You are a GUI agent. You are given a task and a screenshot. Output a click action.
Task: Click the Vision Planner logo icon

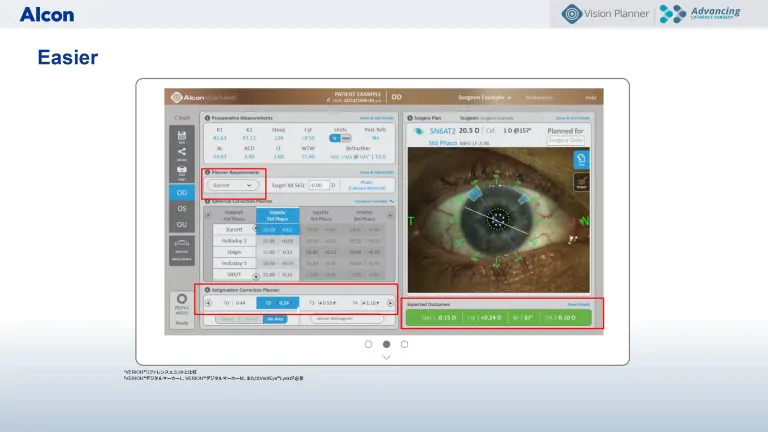click(x=572, y=14)
